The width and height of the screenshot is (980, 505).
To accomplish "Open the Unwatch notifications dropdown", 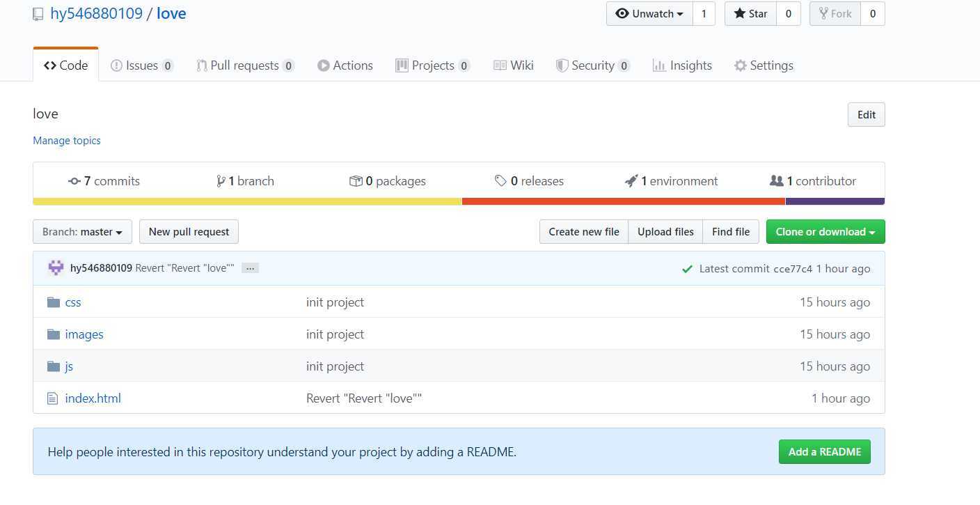I will (649, 14).
